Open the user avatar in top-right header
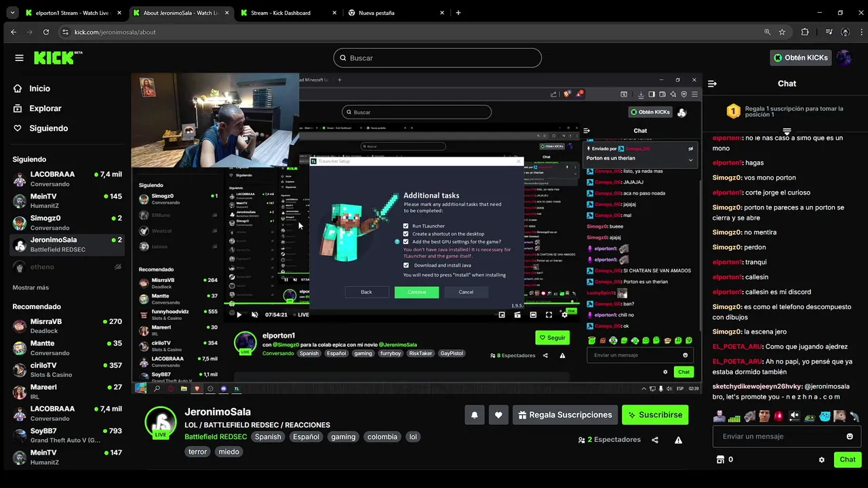The height and width of the screenshot is (488, 868). [844, 58]
